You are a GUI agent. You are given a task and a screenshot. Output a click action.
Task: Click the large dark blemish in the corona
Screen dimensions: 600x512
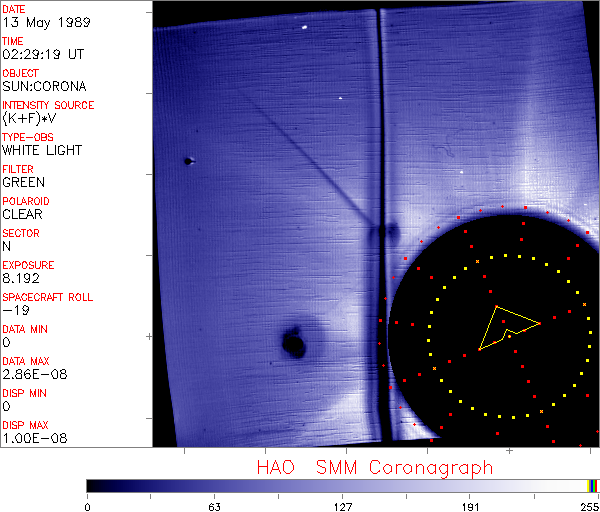294,342
